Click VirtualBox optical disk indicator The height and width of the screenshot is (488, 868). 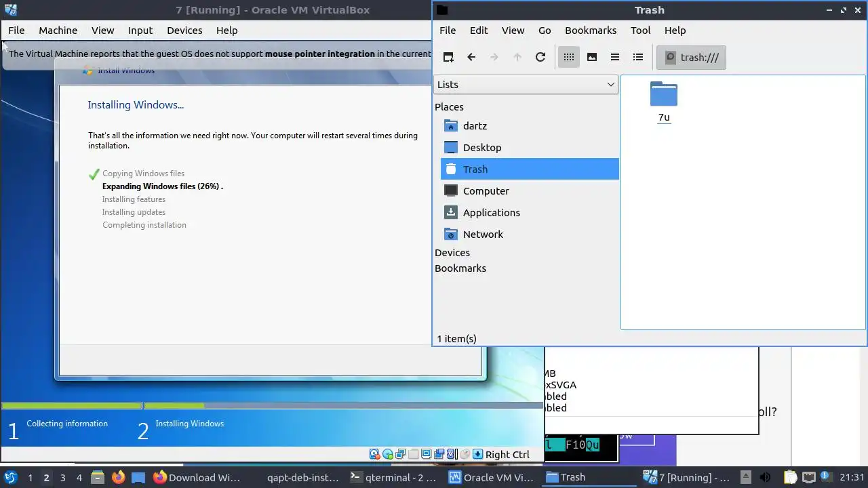click(387, 454)
